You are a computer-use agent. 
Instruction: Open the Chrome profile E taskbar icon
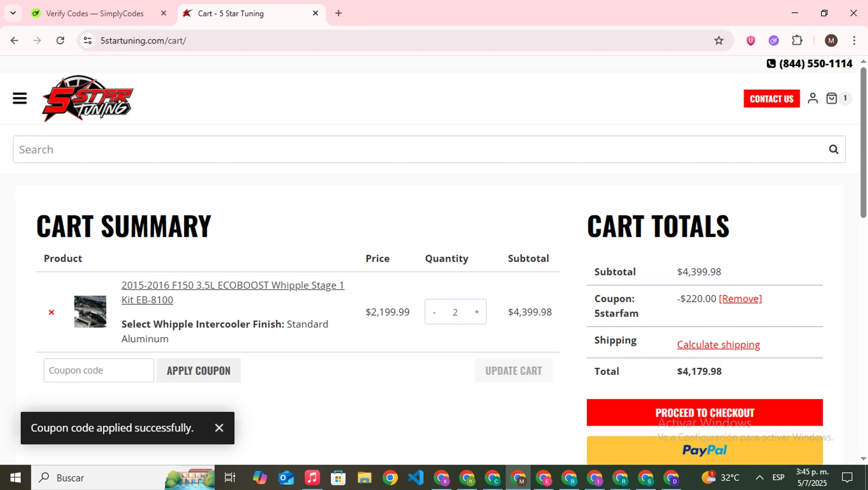tap(544, 478)
